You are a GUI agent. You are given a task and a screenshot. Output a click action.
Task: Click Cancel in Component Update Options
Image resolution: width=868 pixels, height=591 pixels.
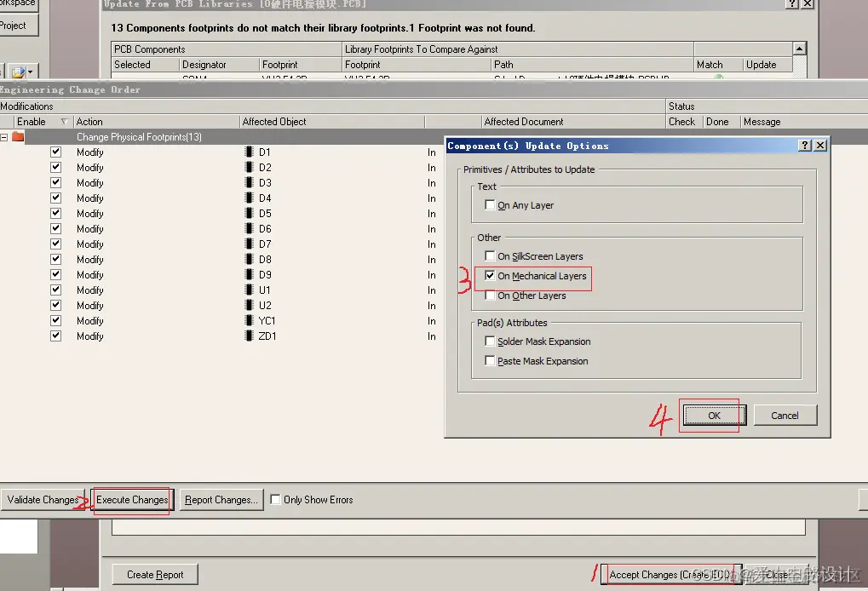tap(785, 415)
